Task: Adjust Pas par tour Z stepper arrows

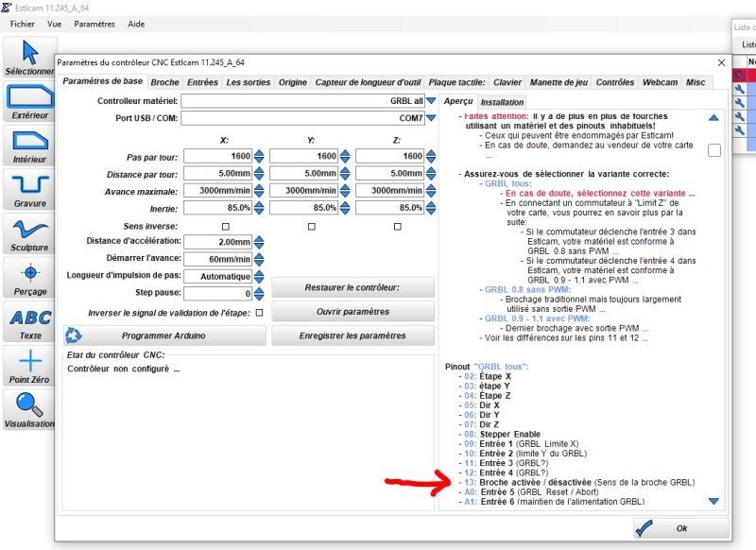Action: [x=431, y=156]
